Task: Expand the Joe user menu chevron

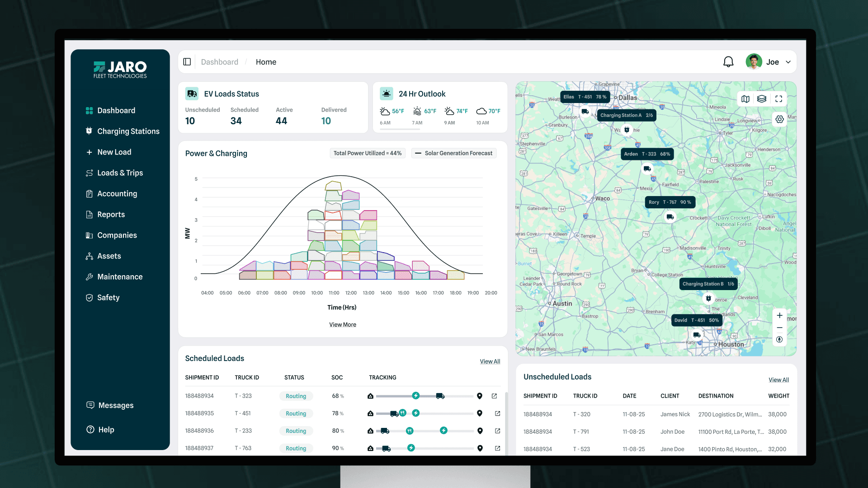Action: point(788,62)
